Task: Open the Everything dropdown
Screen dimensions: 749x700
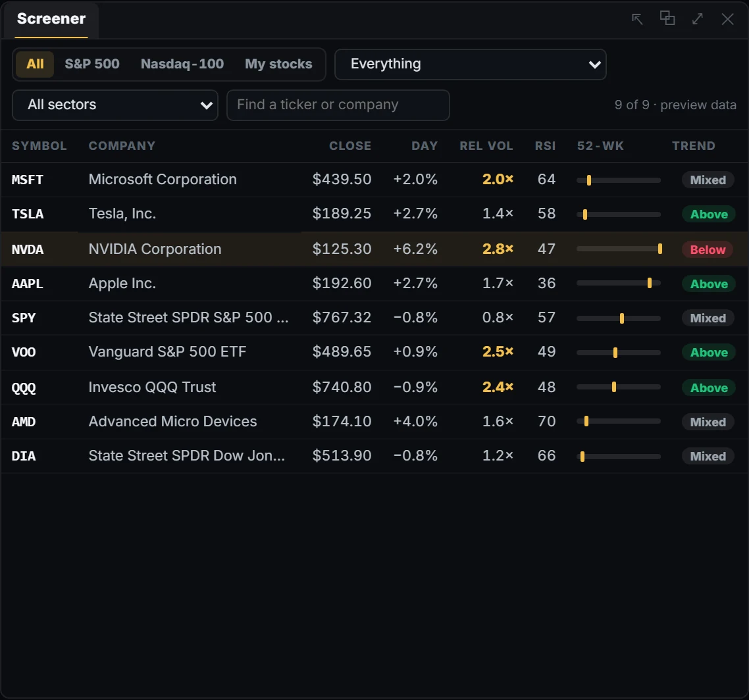Action: click(471, 64)
